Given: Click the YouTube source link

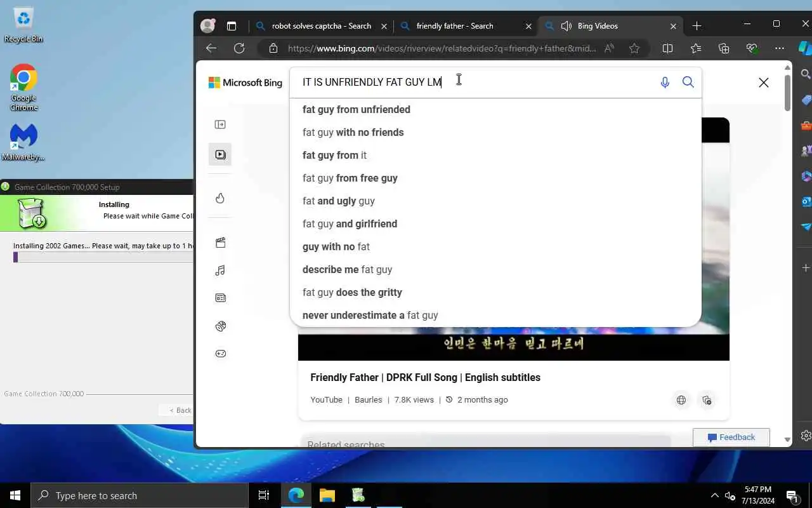Looking at the screenshot, I should point(326,400).
